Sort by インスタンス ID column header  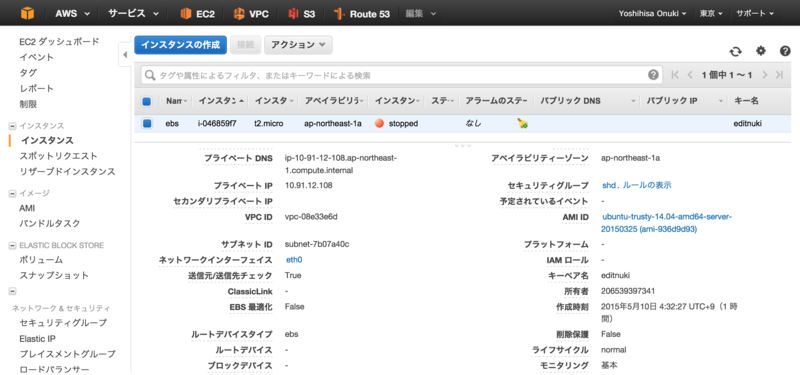coord(221,101)
